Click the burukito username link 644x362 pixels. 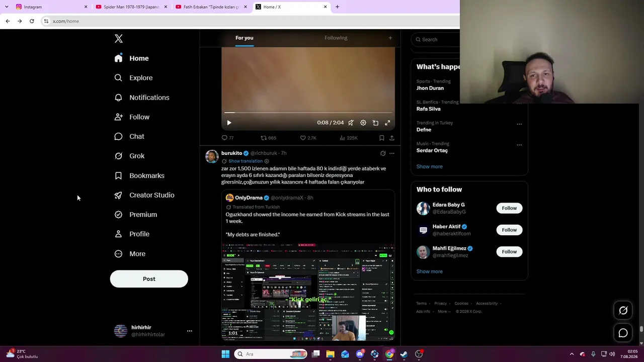point(231,153)
